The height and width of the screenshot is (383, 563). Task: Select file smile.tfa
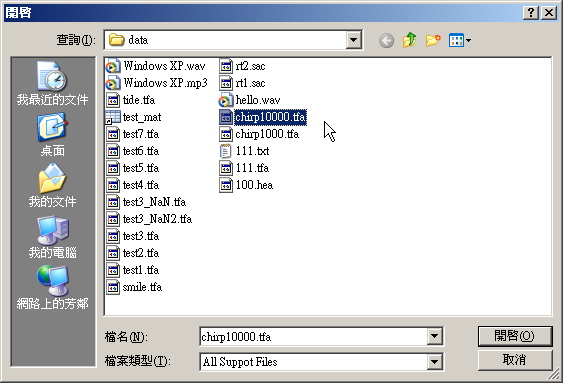(142, 287)
